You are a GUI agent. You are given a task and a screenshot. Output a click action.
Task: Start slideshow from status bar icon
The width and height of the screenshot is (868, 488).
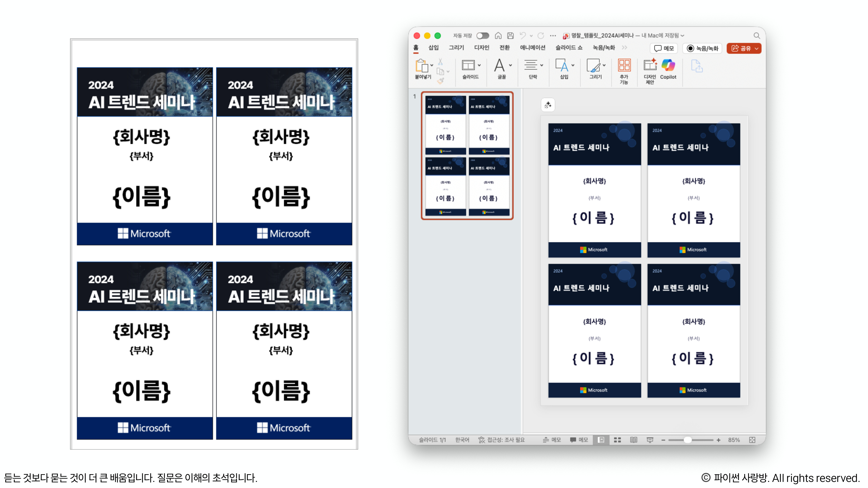[x=650, y=440]
